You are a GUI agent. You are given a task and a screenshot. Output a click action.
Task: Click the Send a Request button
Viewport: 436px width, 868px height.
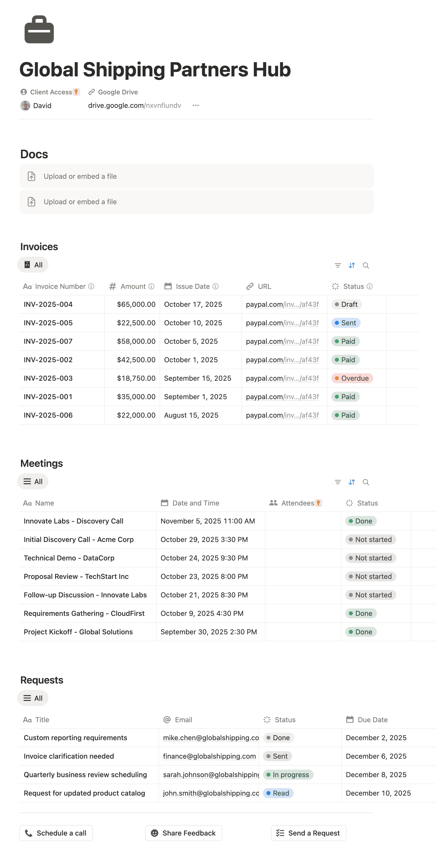308,833
